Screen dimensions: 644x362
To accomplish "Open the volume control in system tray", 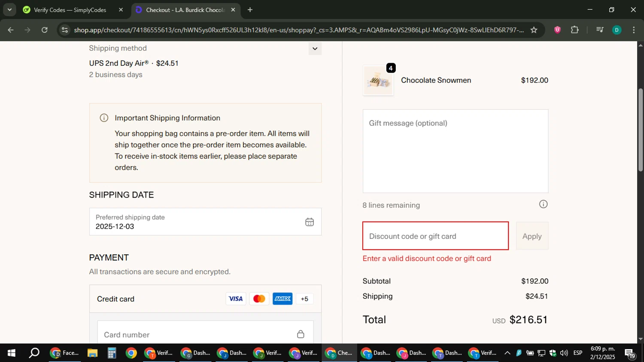I will point(564,353).
